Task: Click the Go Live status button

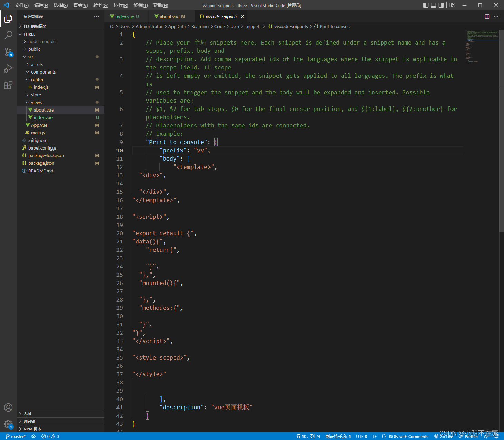Action: [x=444, y=436]
